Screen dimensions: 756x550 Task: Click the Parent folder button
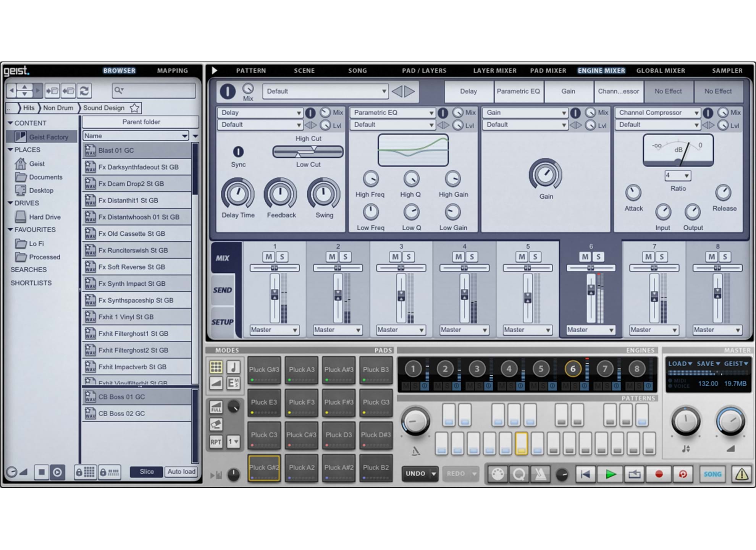tap(141, 122)
